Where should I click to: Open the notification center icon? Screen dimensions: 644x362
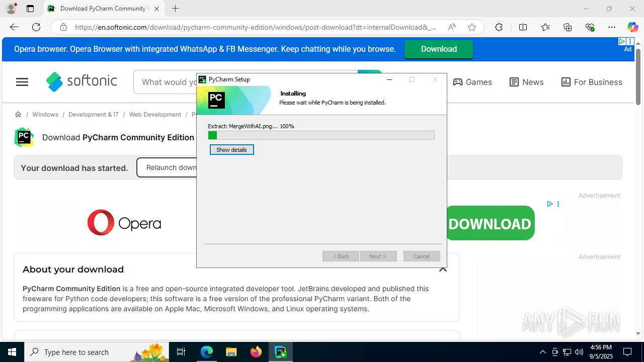tap(627, 352)
